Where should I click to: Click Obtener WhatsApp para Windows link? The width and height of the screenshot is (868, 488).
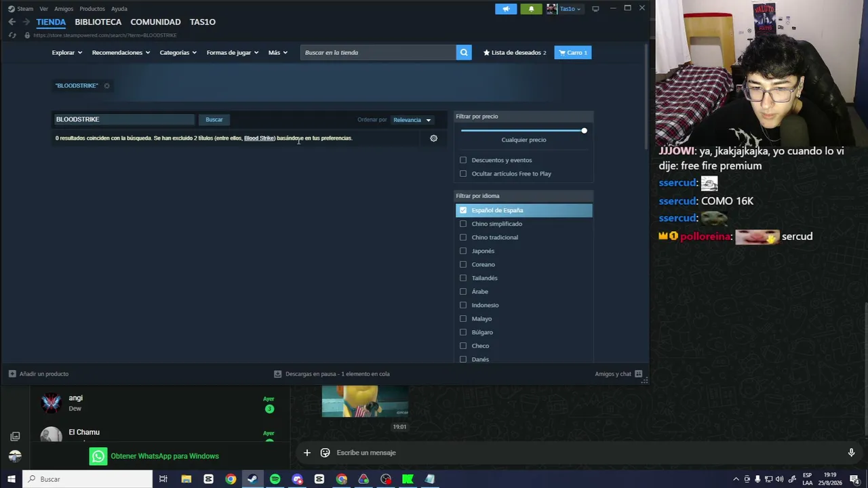[x=165, y=456]
